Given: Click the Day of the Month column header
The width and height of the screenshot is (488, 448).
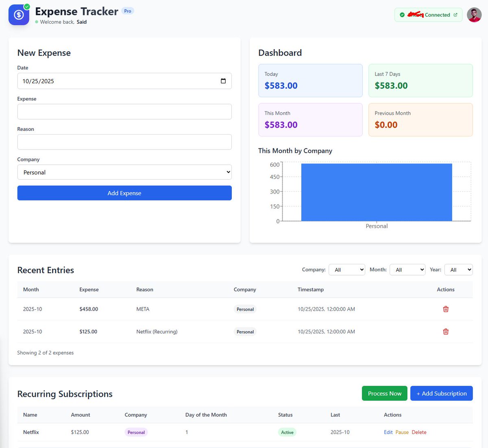Looking at the screenshot, I should point(206,415).
